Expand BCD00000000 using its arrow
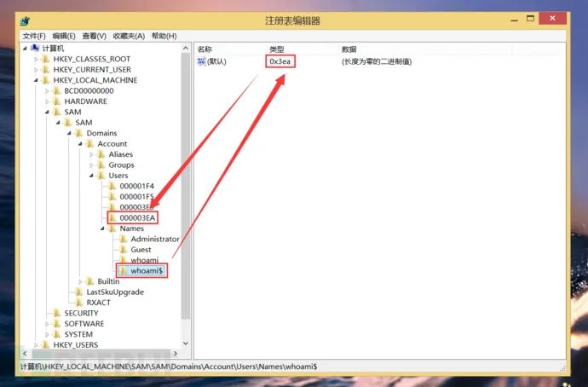588x387 pixels. coord(47,90)
